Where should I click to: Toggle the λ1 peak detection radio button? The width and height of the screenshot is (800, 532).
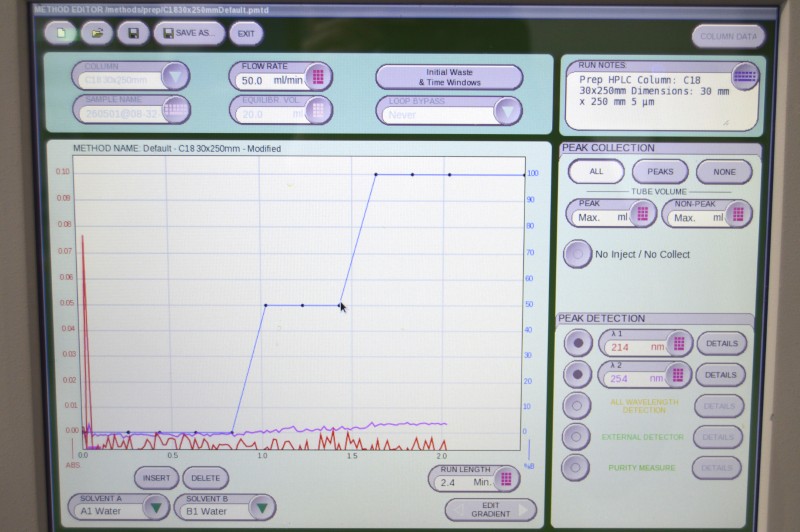[578, 343]
